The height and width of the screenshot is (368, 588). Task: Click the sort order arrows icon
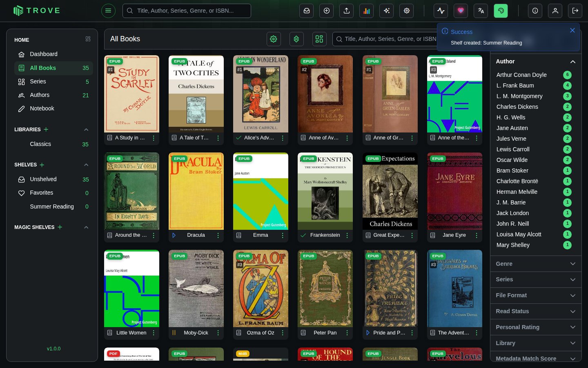pyautogui.click(x=296, y=39)
